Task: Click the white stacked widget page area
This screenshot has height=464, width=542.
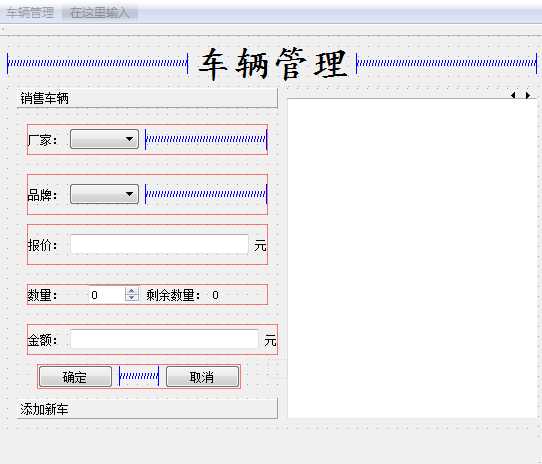Action: pyautogui.click(x=412, y=258)
